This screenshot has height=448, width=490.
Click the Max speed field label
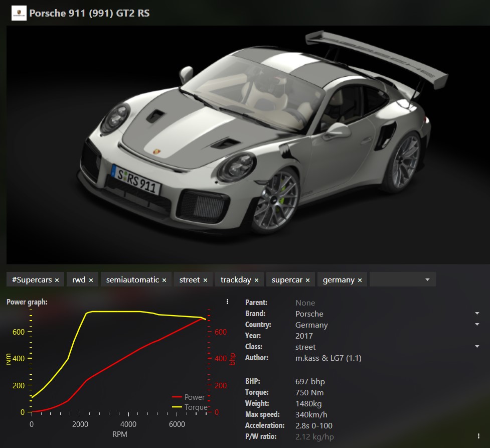point(262,414)
